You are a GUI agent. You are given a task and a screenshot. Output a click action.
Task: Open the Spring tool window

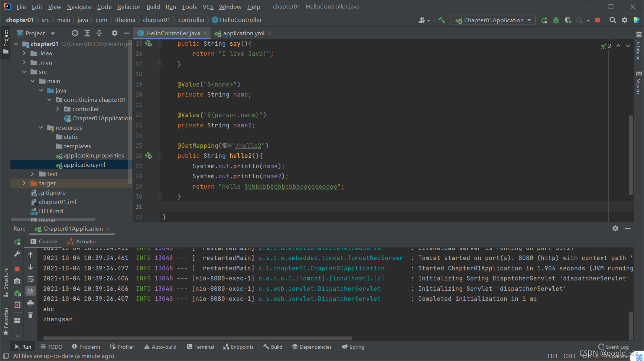[353, 347]
